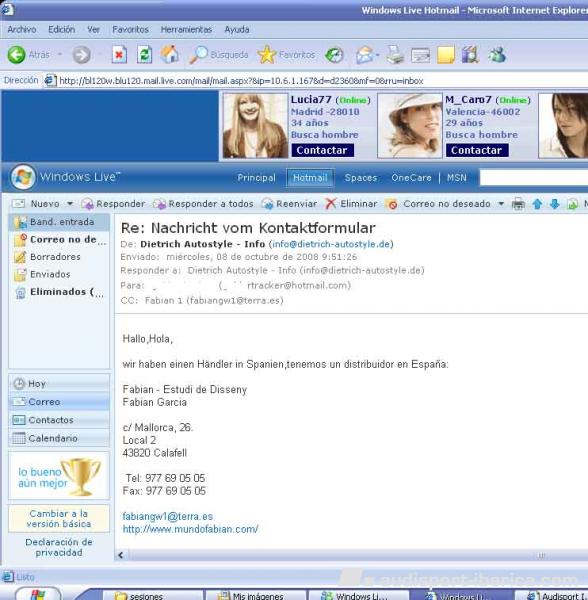
Task: Open Contactos in the sidebar
Action: tap(59, 420)
